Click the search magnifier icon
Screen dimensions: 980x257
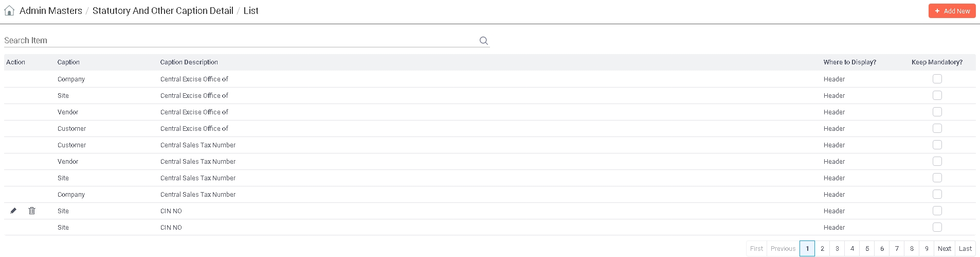tap(483, 41)
